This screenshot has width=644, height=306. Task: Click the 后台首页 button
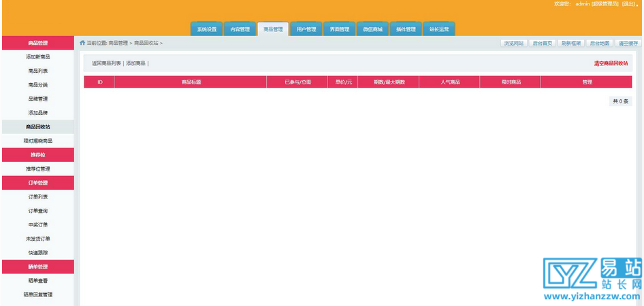pyautogui.click(x=542, y=43)
